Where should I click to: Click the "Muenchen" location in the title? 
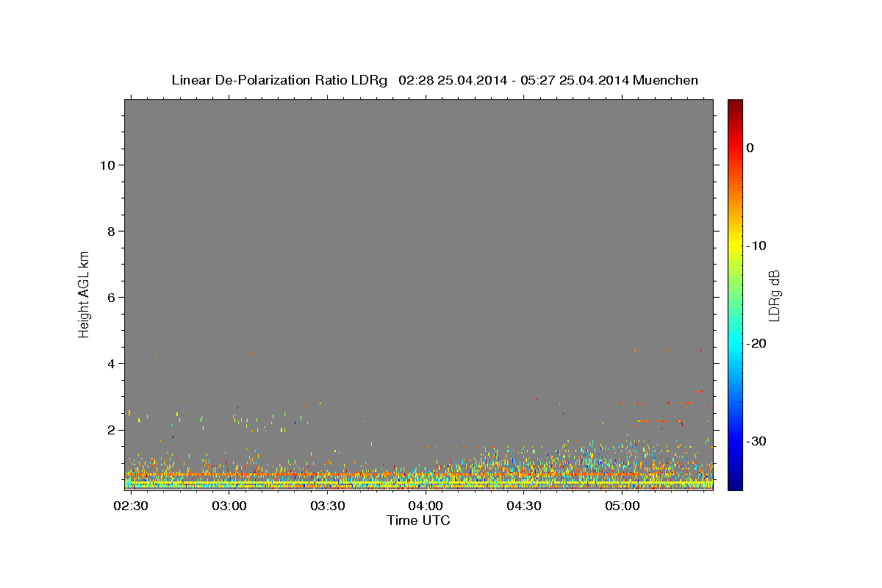665,80
